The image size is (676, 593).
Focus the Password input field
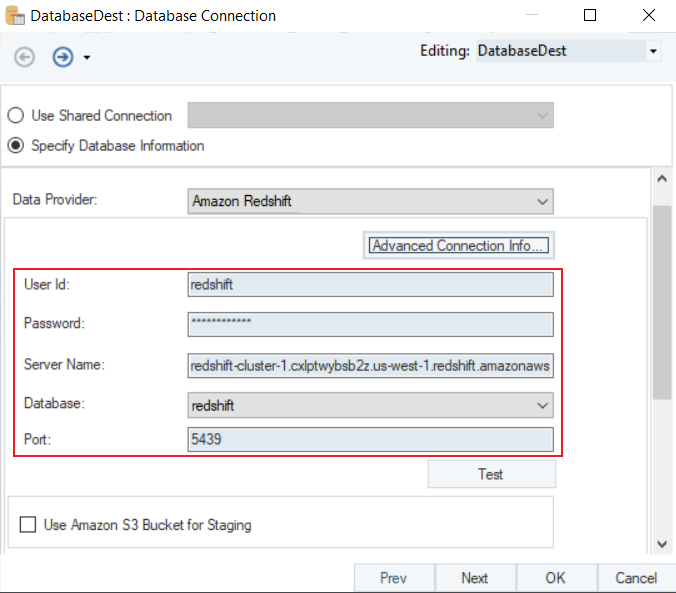(x=370, y=324)
